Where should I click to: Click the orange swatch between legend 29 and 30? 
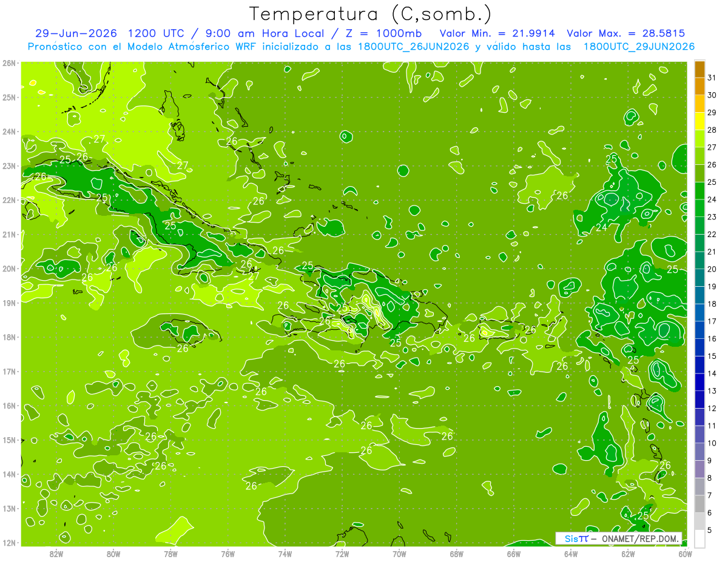click(699, 104)
